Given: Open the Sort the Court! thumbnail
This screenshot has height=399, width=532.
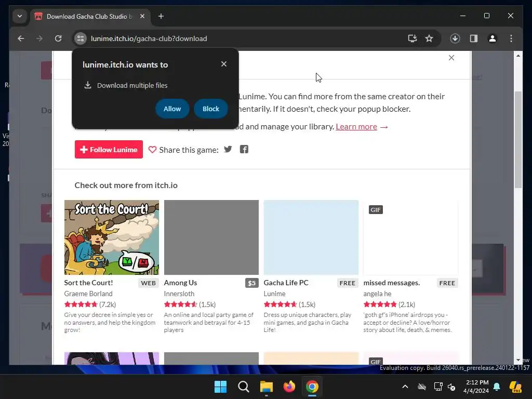Looking at the screenshot, I should click(x=112, y=237).
